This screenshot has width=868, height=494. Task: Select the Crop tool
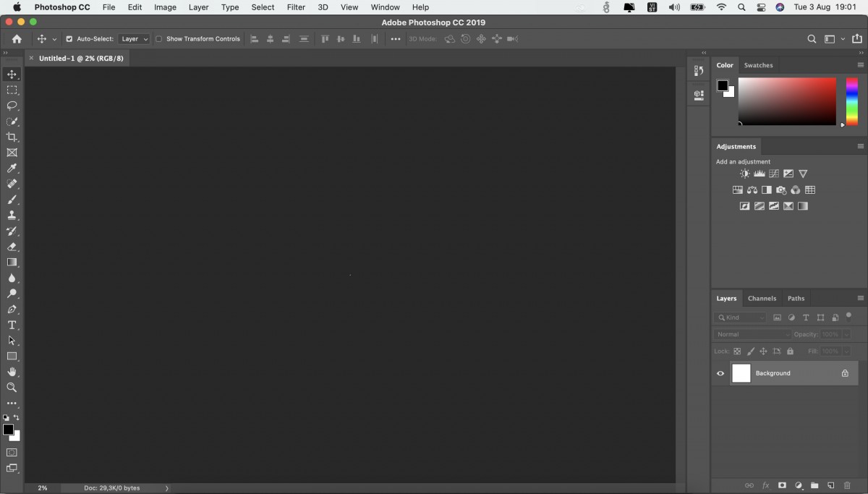tap(12, 137)
